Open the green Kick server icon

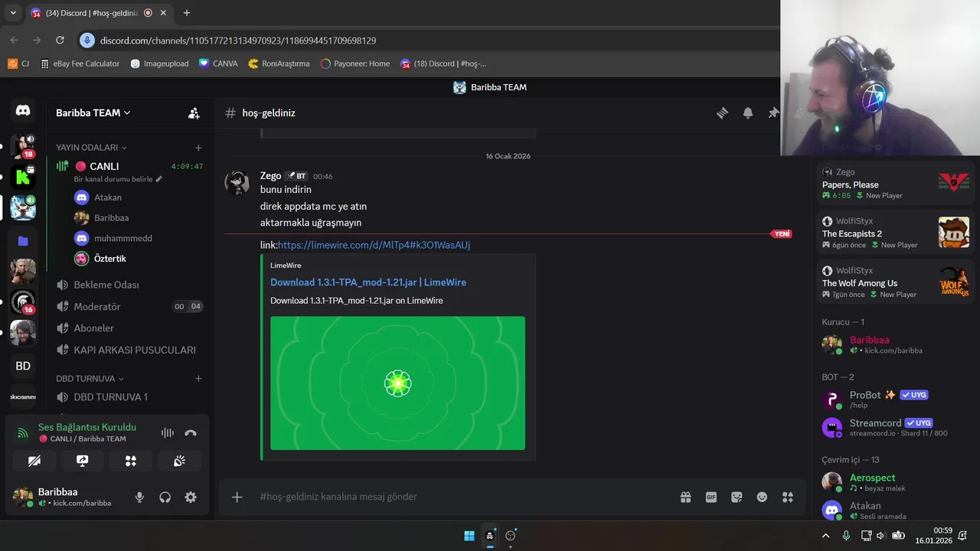point(23,178)
